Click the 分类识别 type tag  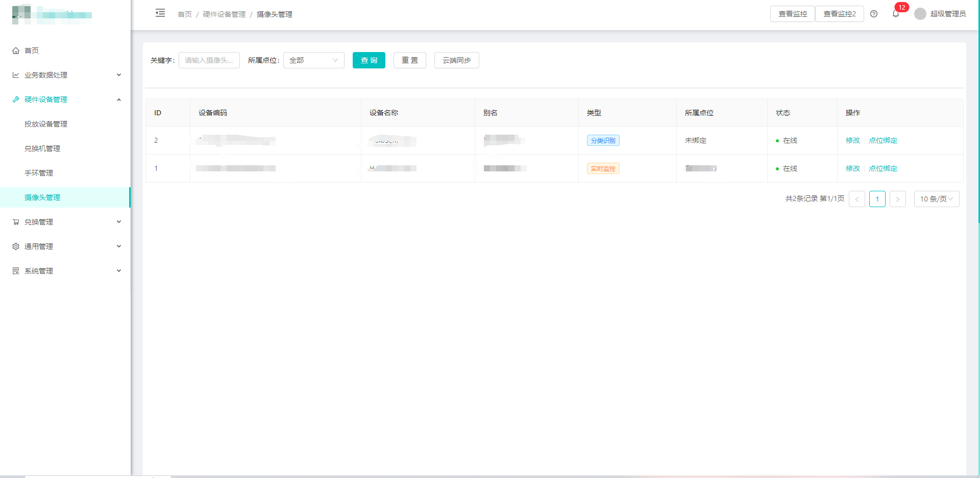603,140
